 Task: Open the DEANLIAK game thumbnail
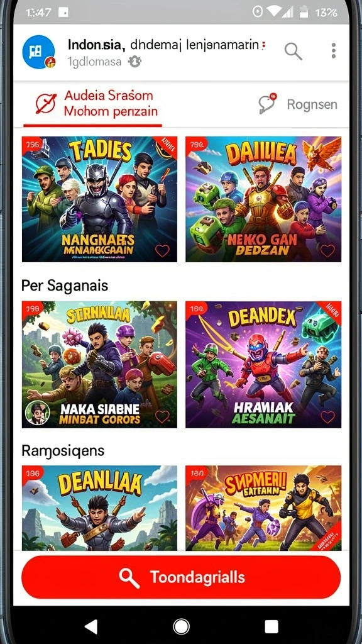pyautogui.click(x=100, y=508)
